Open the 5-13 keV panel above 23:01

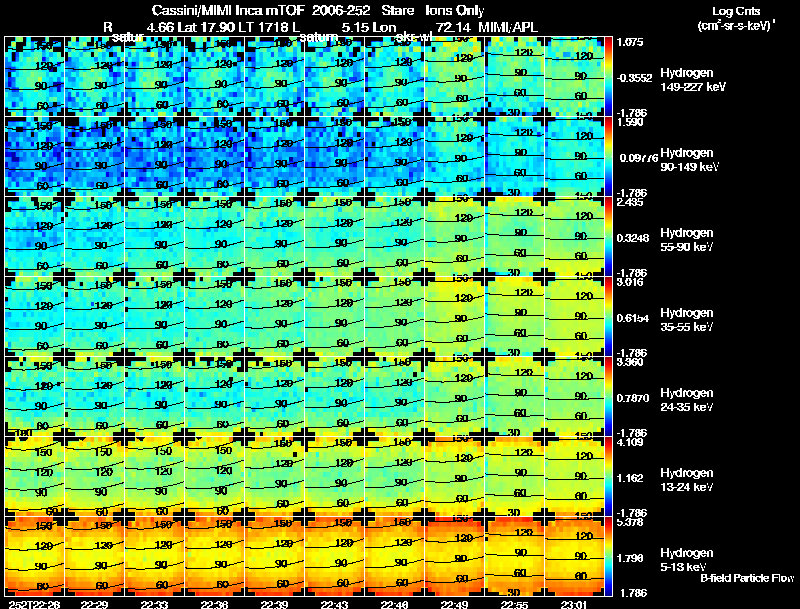574,556
